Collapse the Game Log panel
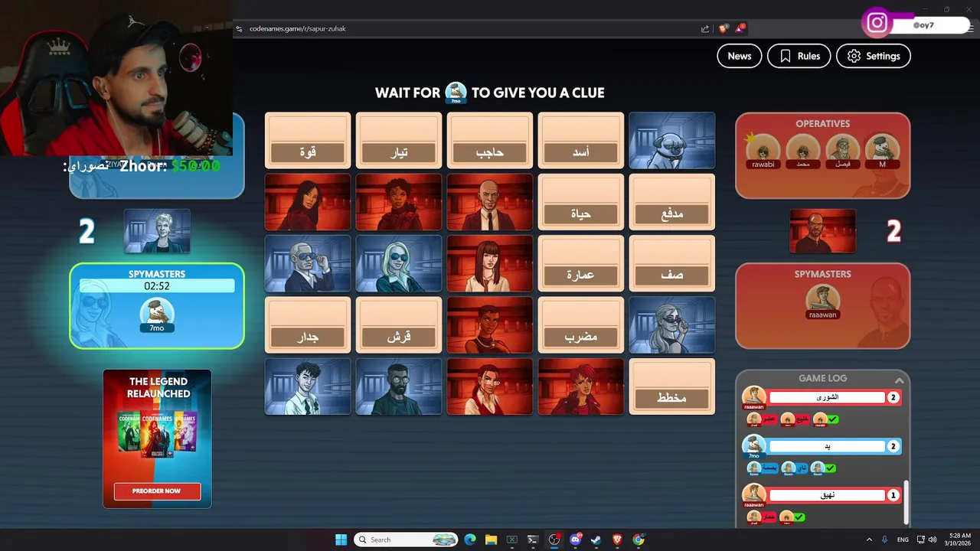Viewport: 980px width, 551px height. click(x=899, y=380)
